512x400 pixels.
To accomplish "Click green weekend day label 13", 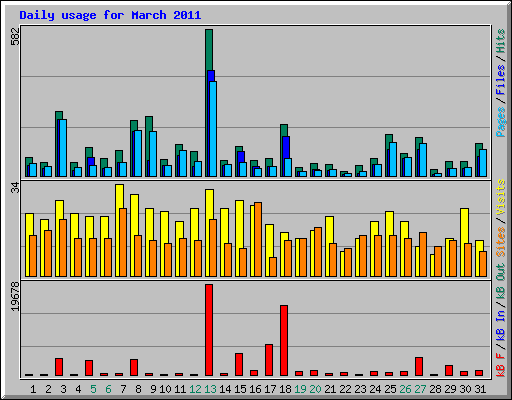I will [x=210, y=389].
